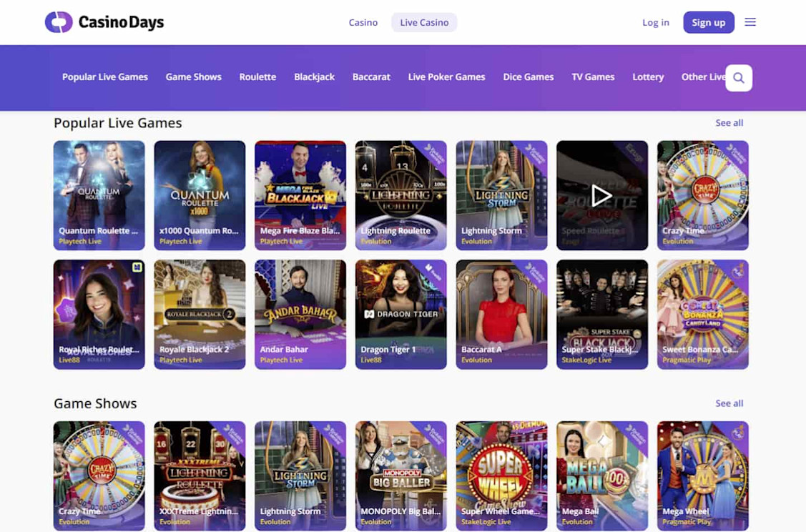The width and height of the screenshot is (806, 532).
Task: Open Game Shows category
Action: tap(193, 77)
